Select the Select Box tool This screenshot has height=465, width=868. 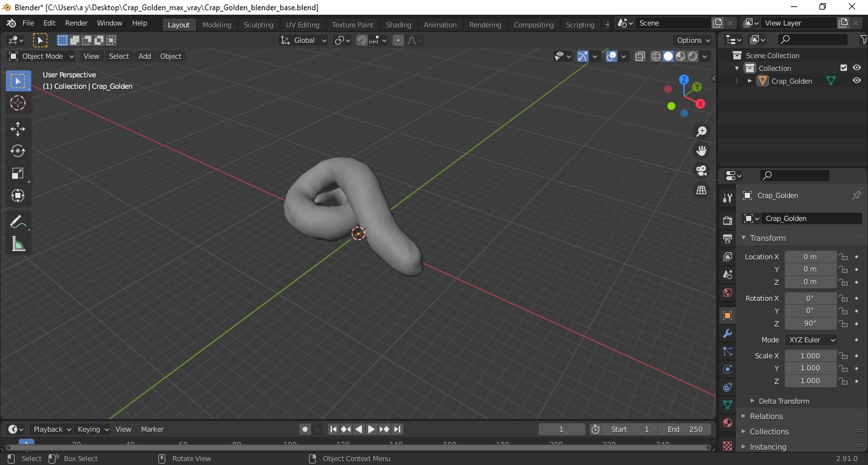(18, 81)
